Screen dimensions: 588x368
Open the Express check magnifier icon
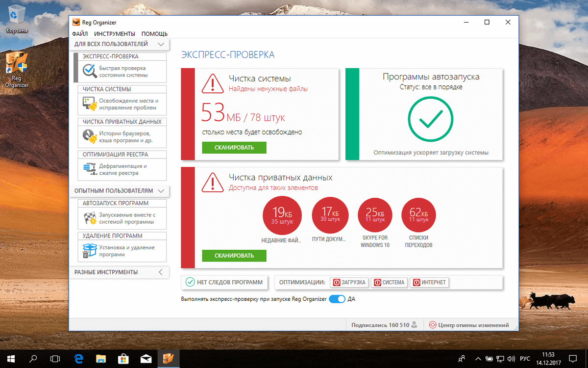coord(89,72)
